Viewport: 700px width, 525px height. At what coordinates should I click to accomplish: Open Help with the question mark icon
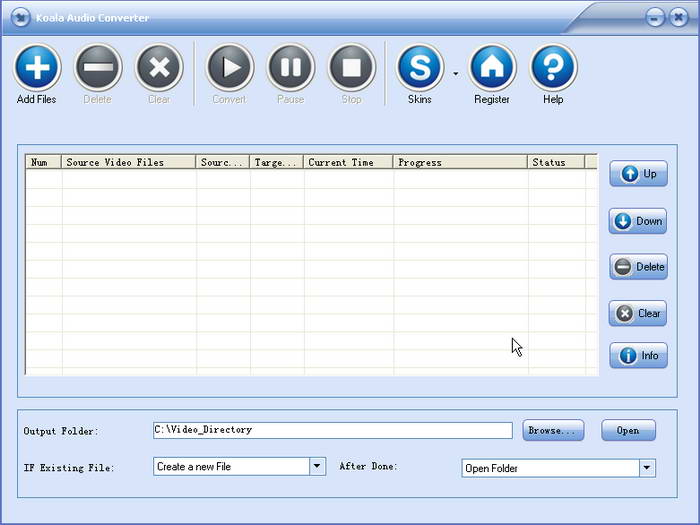pos(553,68)
